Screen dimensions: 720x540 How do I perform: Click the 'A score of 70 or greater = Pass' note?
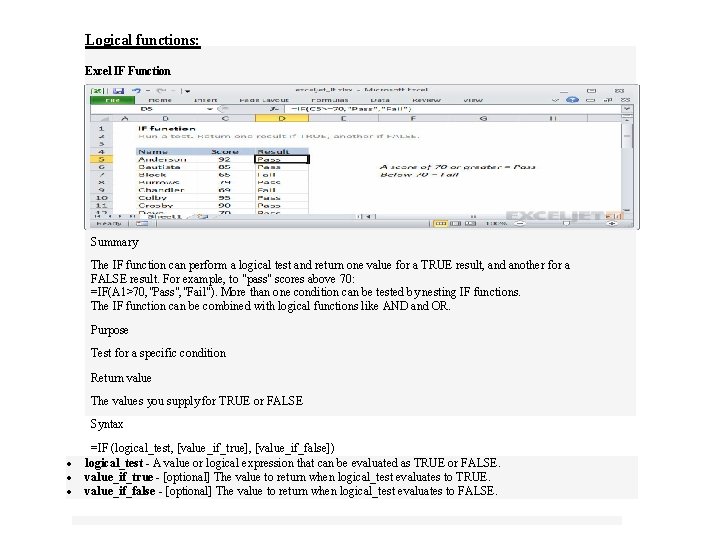[458, 167]
